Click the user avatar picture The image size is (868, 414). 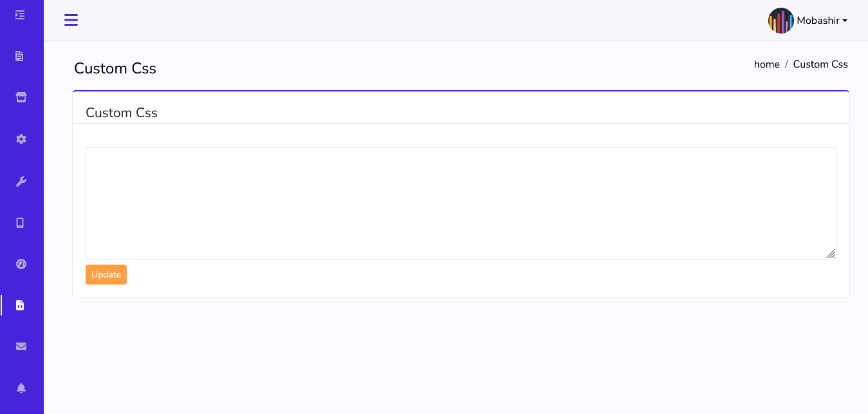pos(780,21)
